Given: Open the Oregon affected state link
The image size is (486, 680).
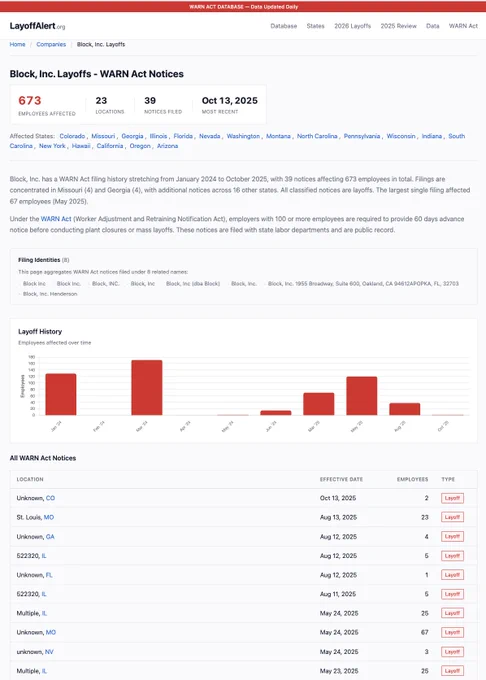Looking at the screenshot, I should pyautogui.click(x=140, y=146).
